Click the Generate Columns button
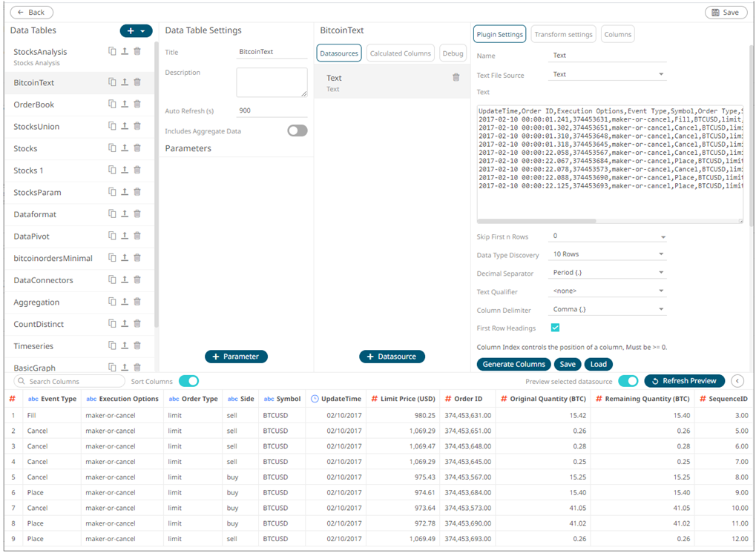Viewport: 756px width, 553px height. click(x=514, y=364)
